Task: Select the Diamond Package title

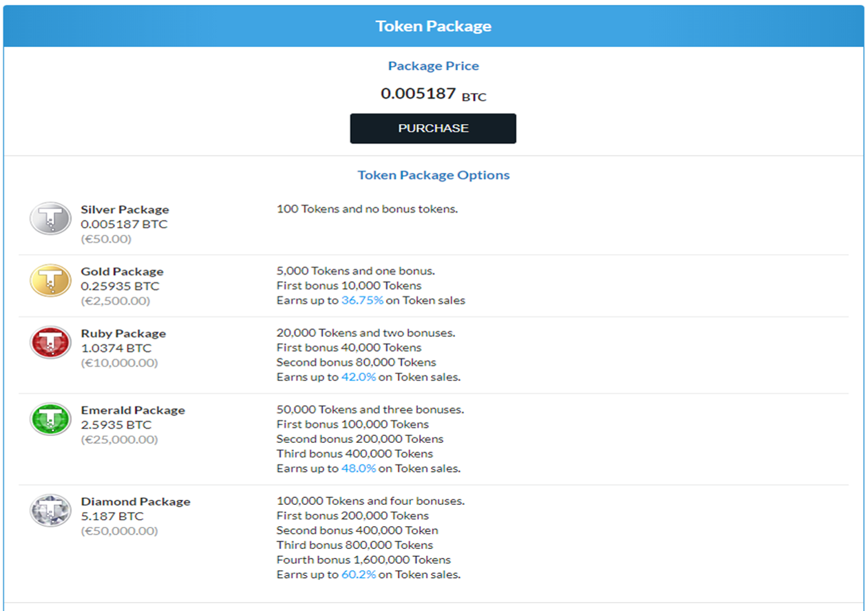Action: pos(136,501)
